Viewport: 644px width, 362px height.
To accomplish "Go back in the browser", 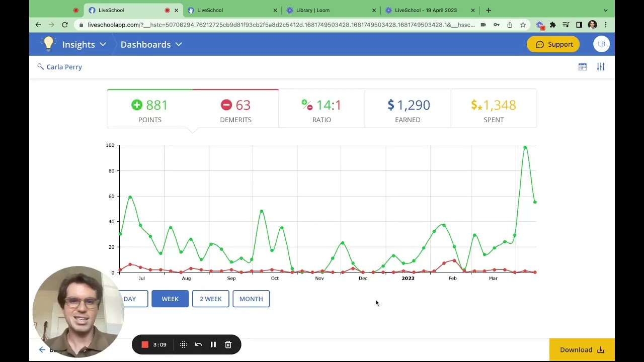I will click(38, 25).
